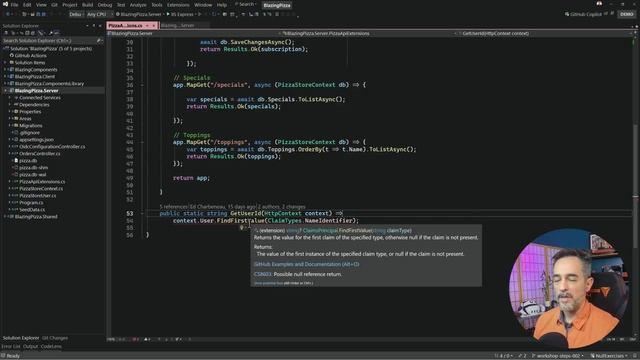
Task: Expand the Dependencies node
Action: [x=10, y=104]
